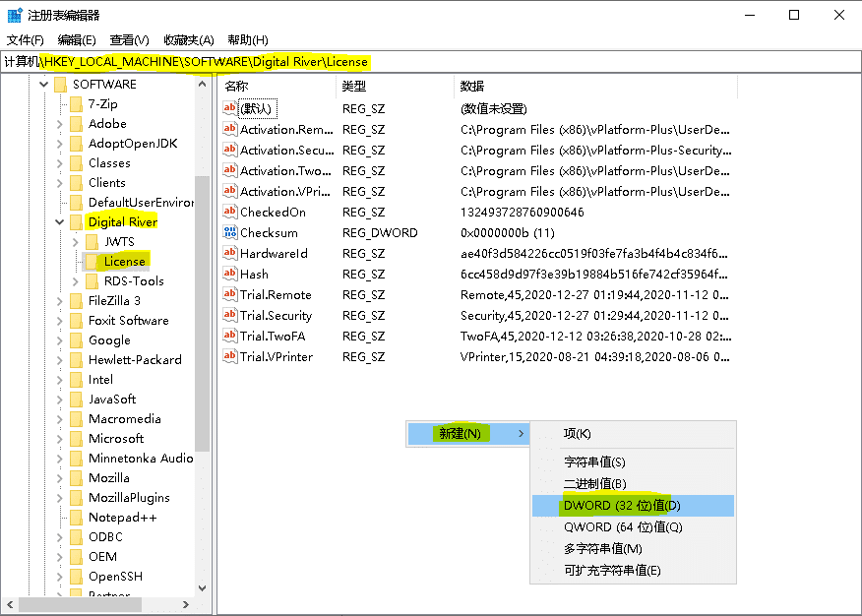This screenshot has height=616, width=862.
Task: Select the Hash entry's string icon
Action: [230, 275]
